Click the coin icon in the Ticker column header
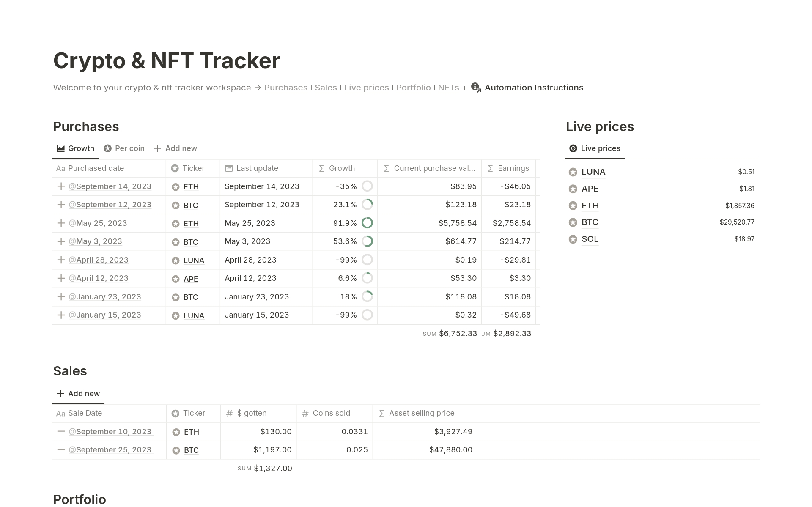The image size is (812, 507). point(175,168)
